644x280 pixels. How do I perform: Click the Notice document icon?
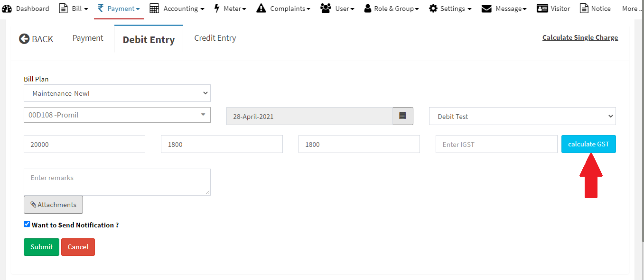coord(584,9)
